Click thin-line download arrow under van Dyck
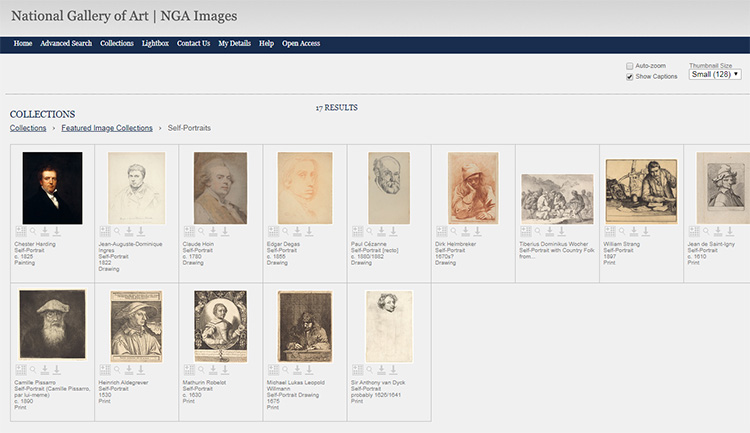This screenshot has height=433, width=750. click(x=393, y=370)
